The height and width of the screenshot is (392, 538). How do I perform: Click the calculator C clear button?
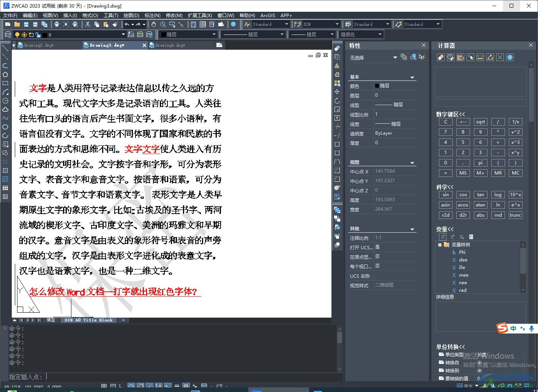445,122
